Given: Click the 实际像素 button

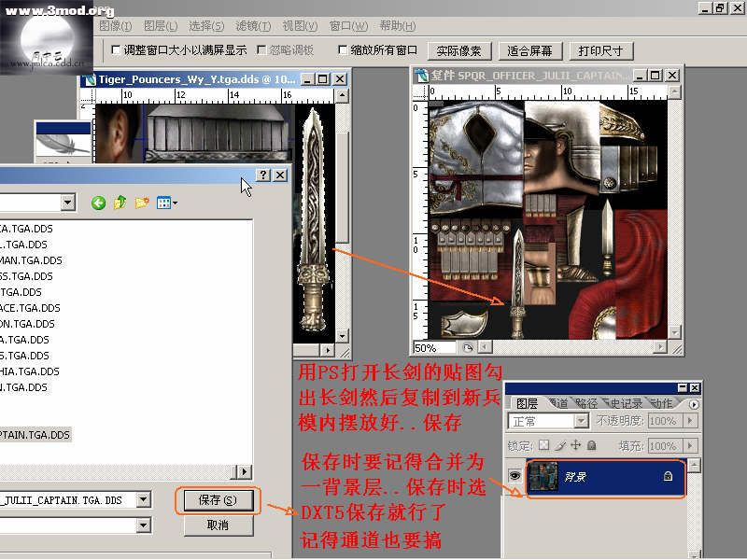Looking at the screenshot, I should (x=458, y=50).
